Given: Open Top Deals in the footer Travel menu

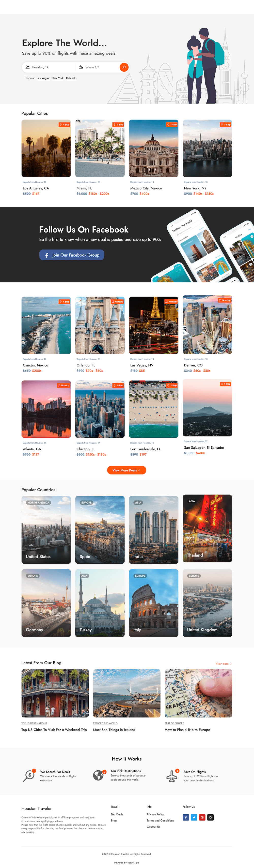Looking at the screenshot, I should 117,814.
